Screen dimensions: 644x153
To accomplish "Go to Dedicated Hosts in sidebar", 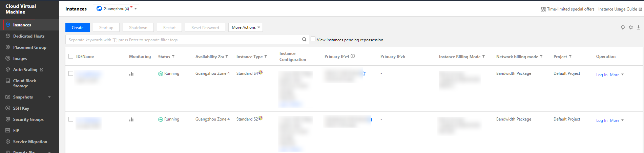I will pyautogui.click(x=28, y=36).
